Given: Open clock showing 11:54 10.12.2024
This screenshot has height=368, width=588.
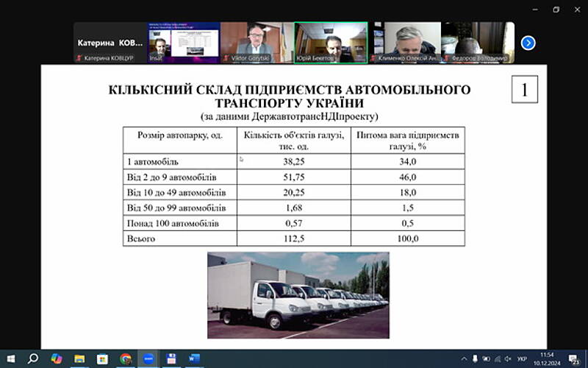Looking at the screenshot, I should point(547,359).
